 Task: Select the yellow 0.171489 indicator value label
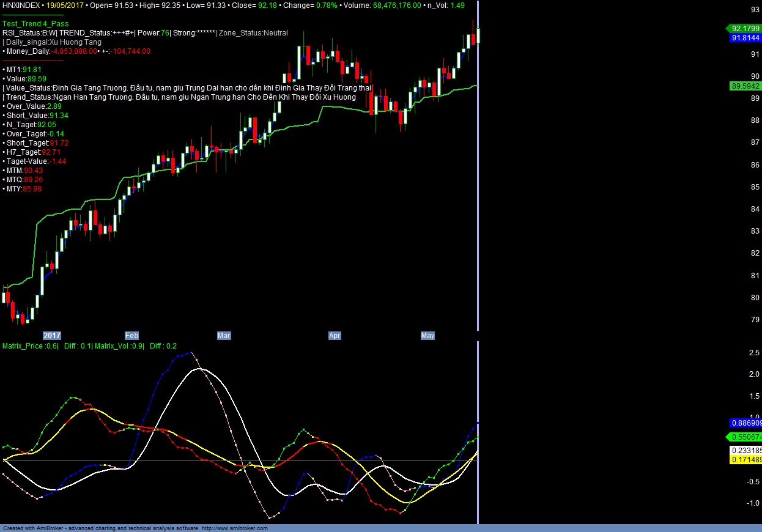coord(745,459)
